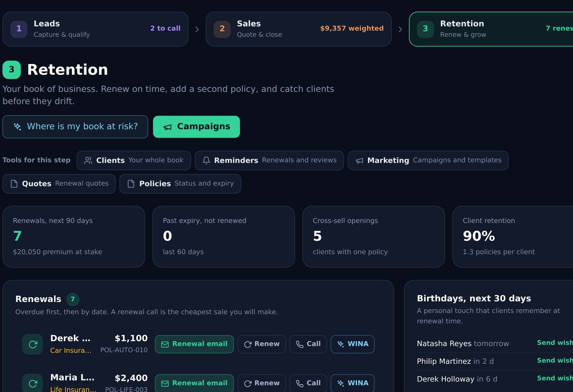Click the 'Birthdays, next 30 days' heading
Screen dimensions: 573x392
pyautogui.click(x=474, y=299)
